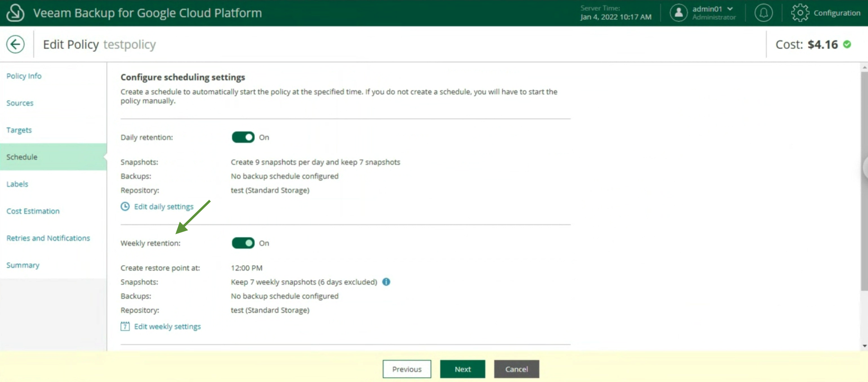The image size is (868, 382).
Task: Open the Policy Info step
Action: click(x=24, y=76)
